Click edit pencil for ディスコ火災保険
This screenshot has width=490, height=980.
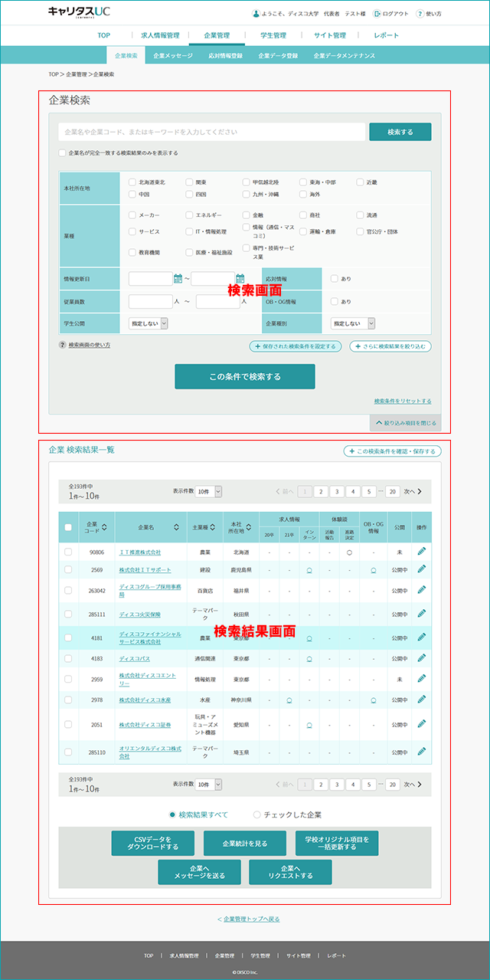click(x=421, y=614)
